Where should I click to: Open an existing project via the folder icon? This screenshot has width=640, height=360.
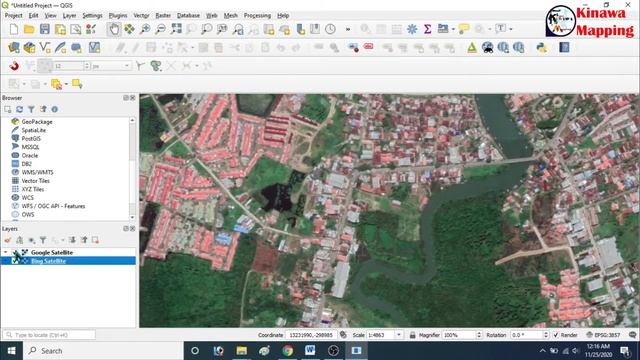(x=29, y=29)
